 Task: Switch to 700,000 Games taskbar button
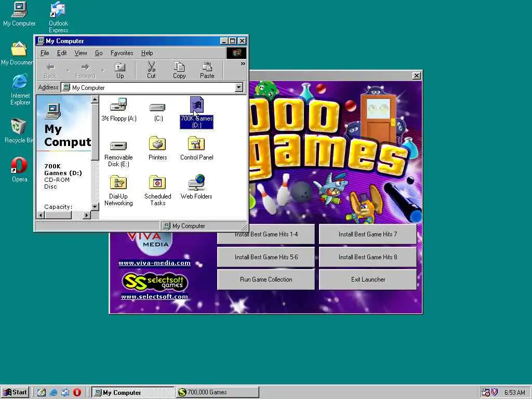(x=218, y=392)
